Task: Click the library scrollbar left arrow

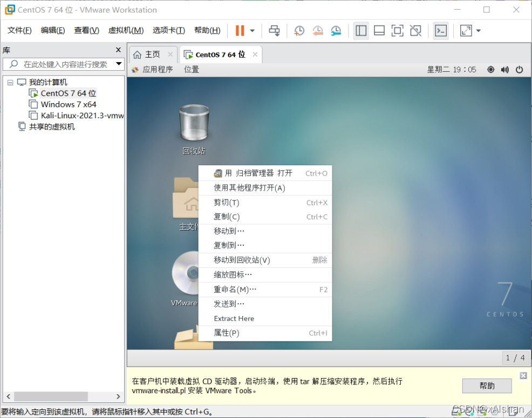Action: pyautogui.click(x=8, y=396)
